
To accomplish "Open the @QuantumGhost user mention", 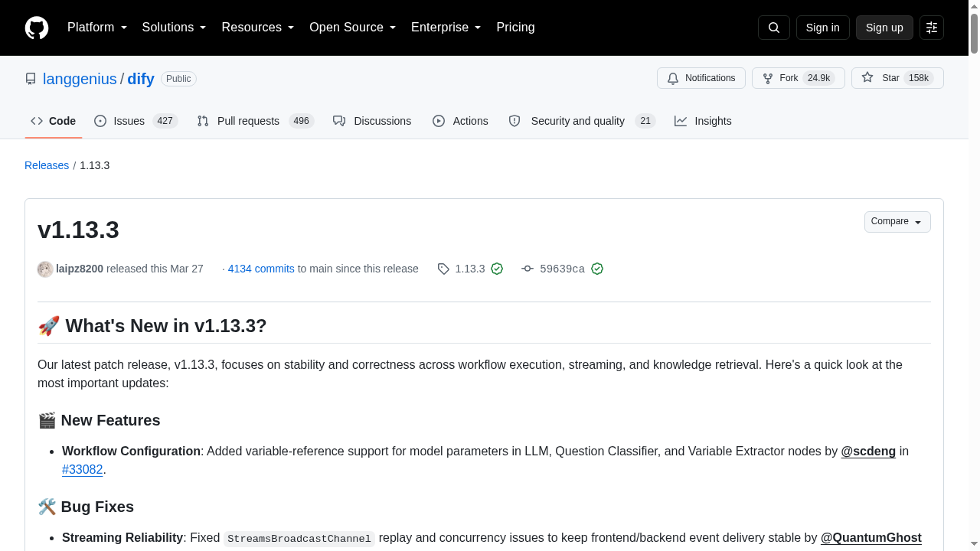I will click(x=871, y=538).
